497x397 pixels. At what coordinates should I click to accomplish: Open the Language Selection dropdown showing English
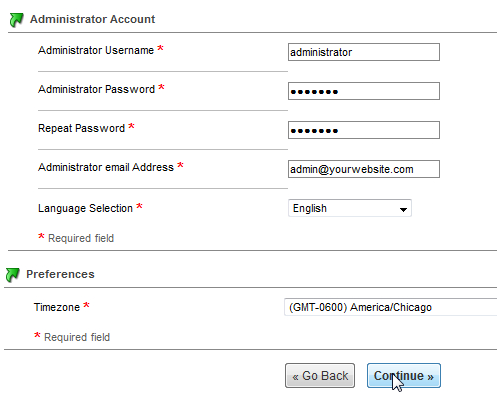pyautogui.click(x=350, y=208)
